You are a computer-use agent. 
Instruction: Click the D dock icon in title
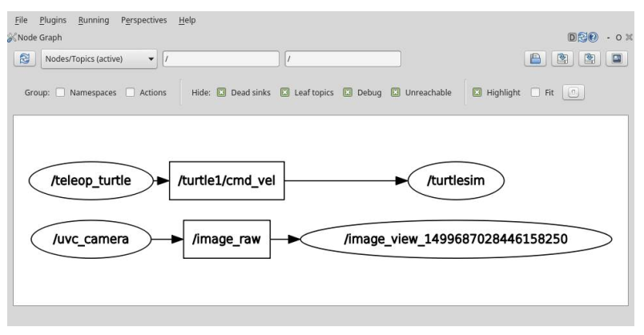pos(572,38)
